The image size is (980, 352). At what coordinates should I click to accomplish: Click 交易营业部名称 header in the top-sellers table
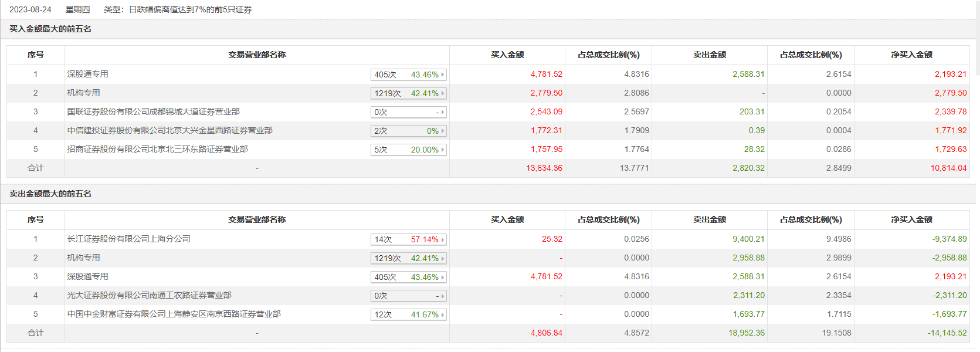point(257,219)
